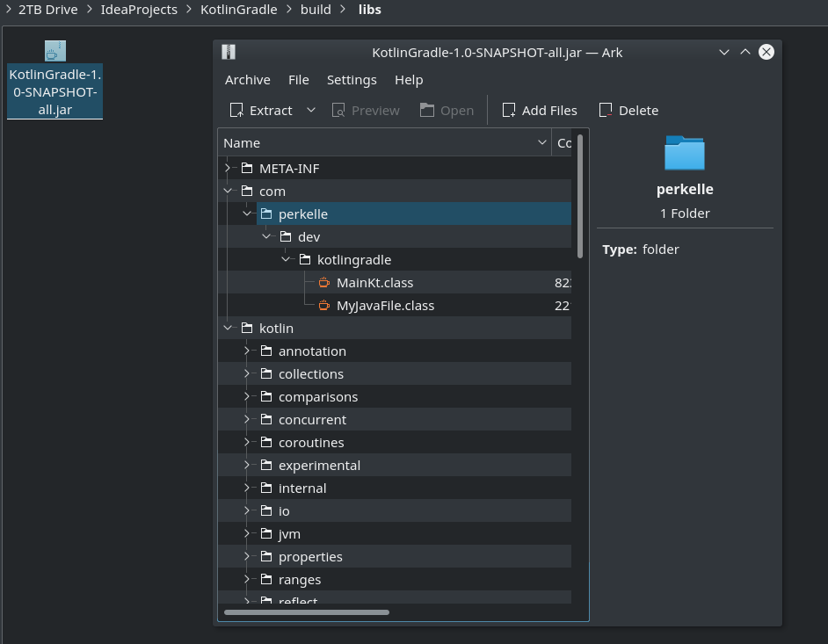Click the Name column header to sort
The image size is (828, 644).
click(237, 142)
